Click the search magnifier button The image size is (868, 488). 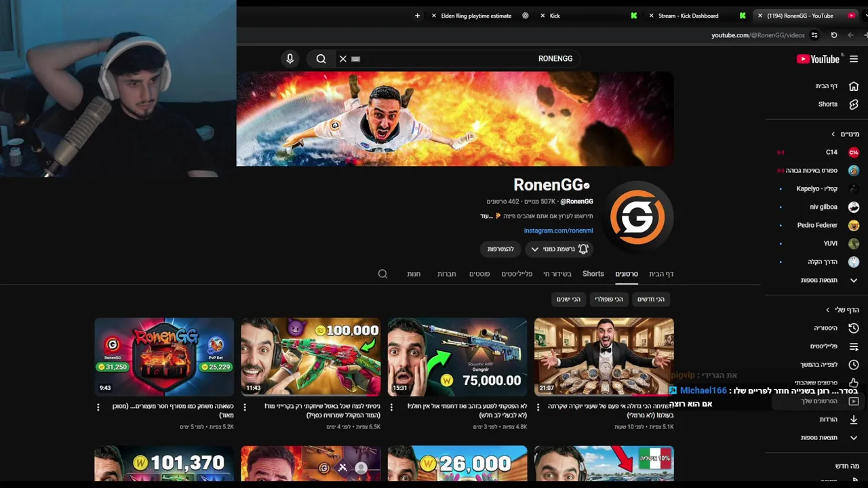click(321, 59)
